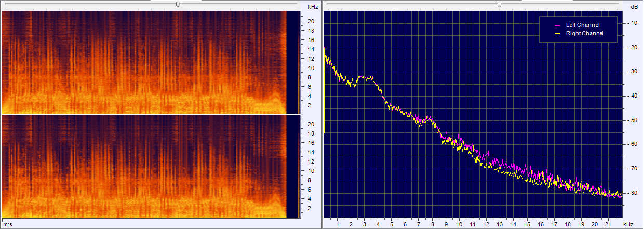Viewport: 644px width, 229px height.
Task: Click the dB unit label above level axis
Action: 634,7
